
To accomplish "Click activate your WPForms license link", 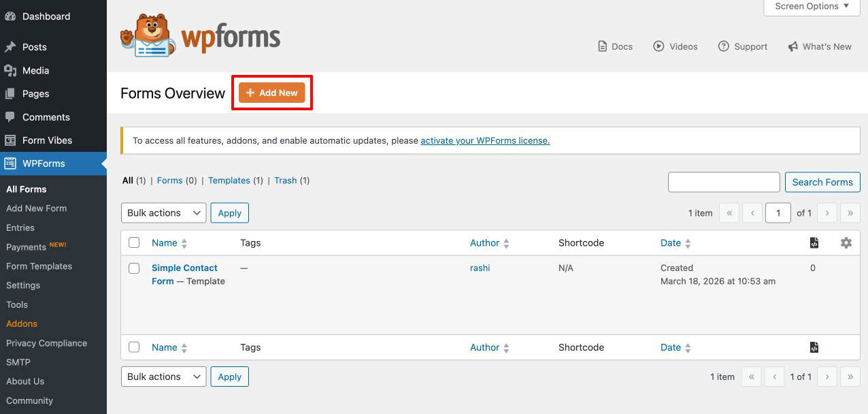I will coord(485,140).
